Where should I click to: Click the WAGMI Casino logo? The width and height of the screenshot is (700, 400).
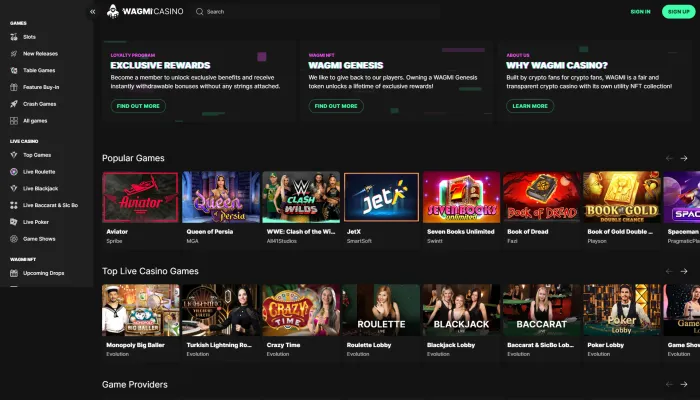[x=145, y=12]
